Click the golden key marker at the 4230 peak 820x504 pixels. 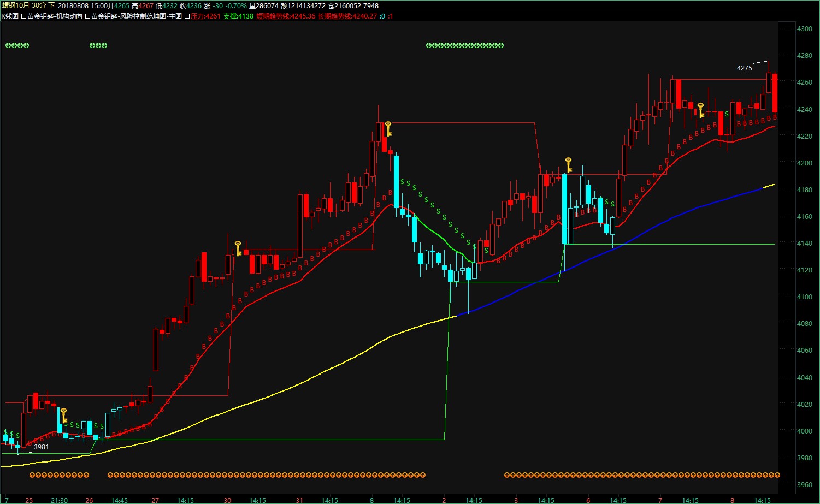click(388, 129)
